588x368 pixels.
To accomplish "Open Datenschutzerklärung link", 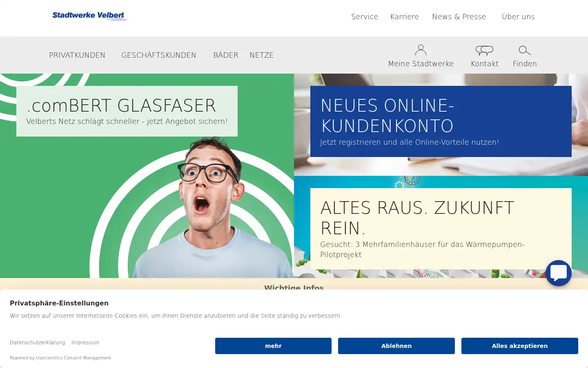I will pyautogui.click(x=38, y=343).
